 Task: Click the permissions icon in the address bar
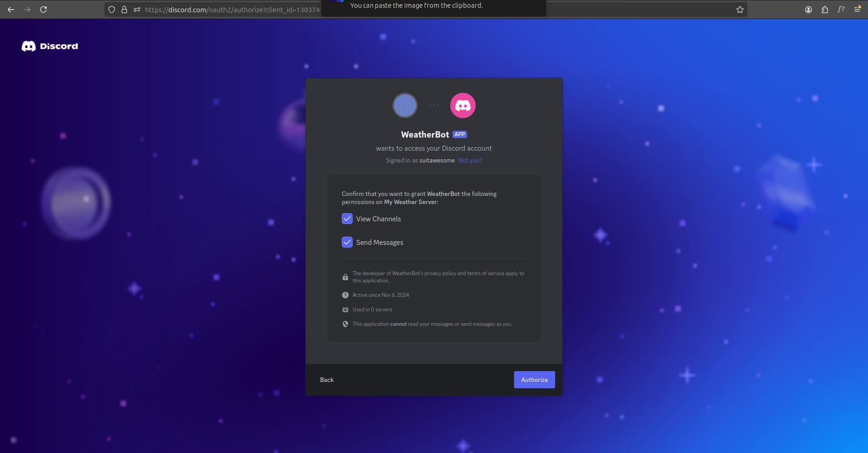pyautogui.click(x=137, y=10)
